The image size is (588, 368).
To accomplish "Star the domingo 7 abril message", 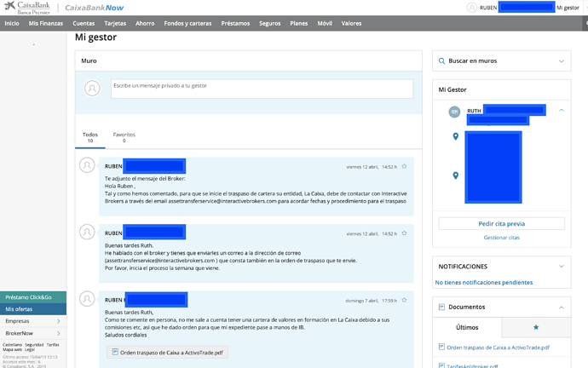I will 404,300.
